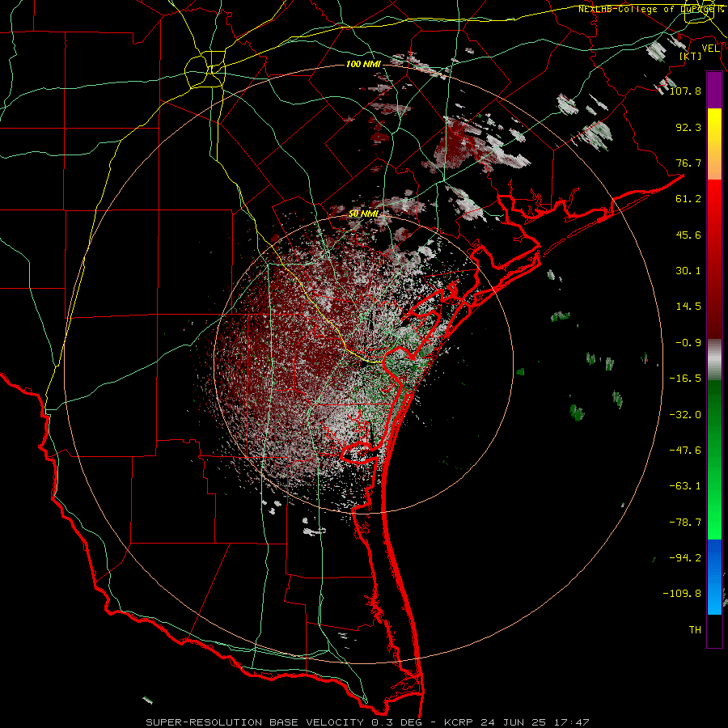Screen dimensions: 728x728
Task: Click the 76.7 velocity scale value
Action: click(x=688, y=163)
